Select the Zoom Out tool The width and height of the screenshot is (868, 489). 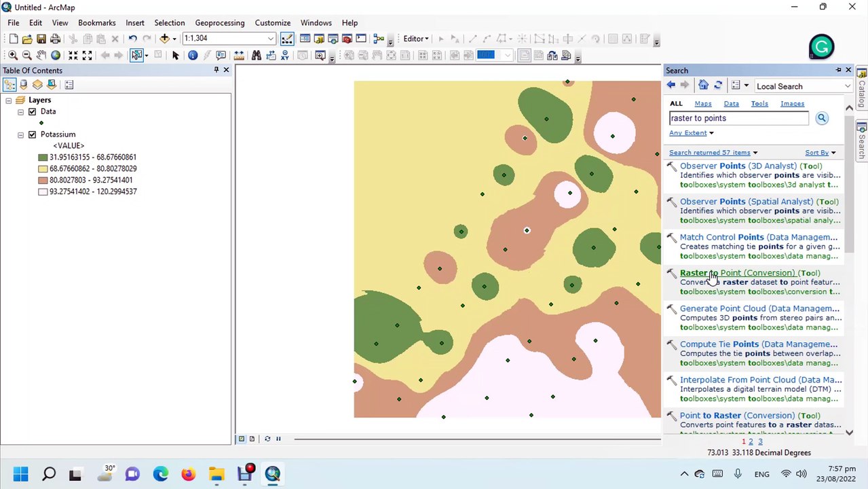click(x=26, y=55)
